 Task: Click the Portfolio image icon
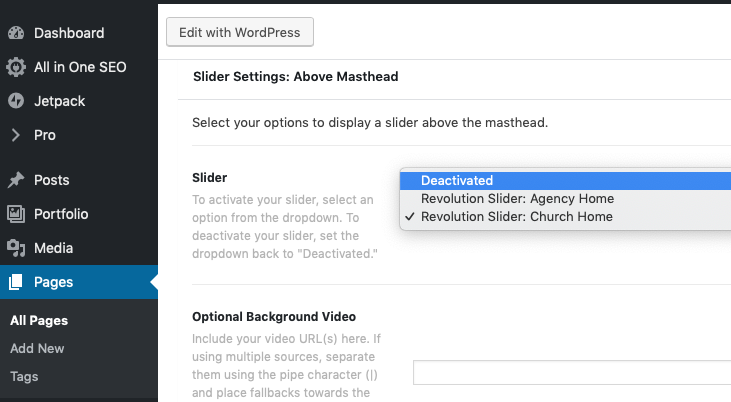pos(16,214)
